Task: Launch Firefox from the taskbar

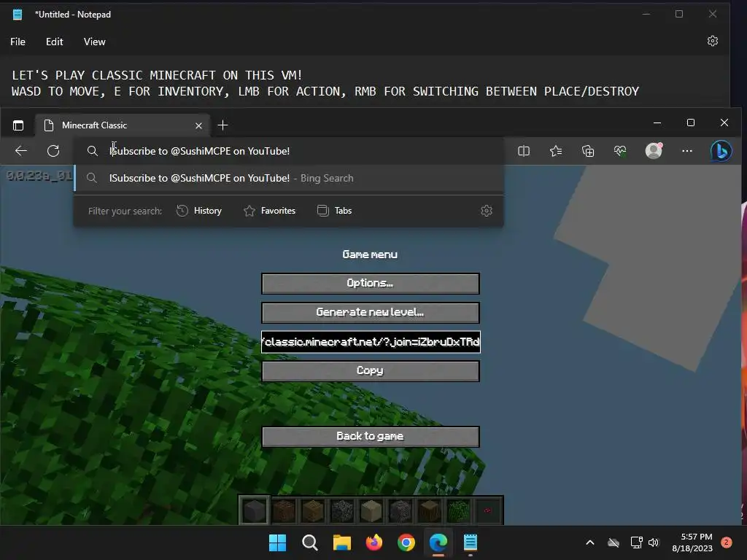Action: coord(374,542)
